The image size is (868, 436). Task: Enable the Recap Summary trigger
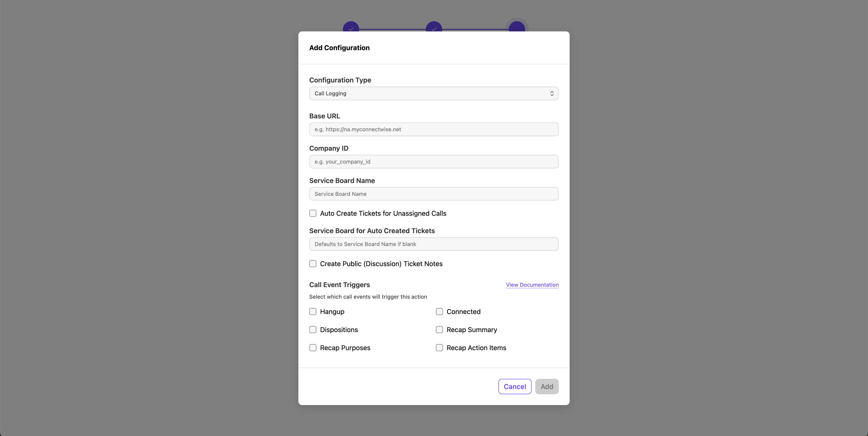tap(439, 330)
